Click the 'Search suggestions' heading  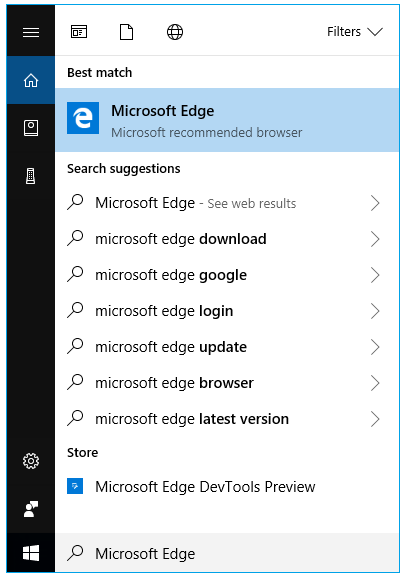[124, 169]
